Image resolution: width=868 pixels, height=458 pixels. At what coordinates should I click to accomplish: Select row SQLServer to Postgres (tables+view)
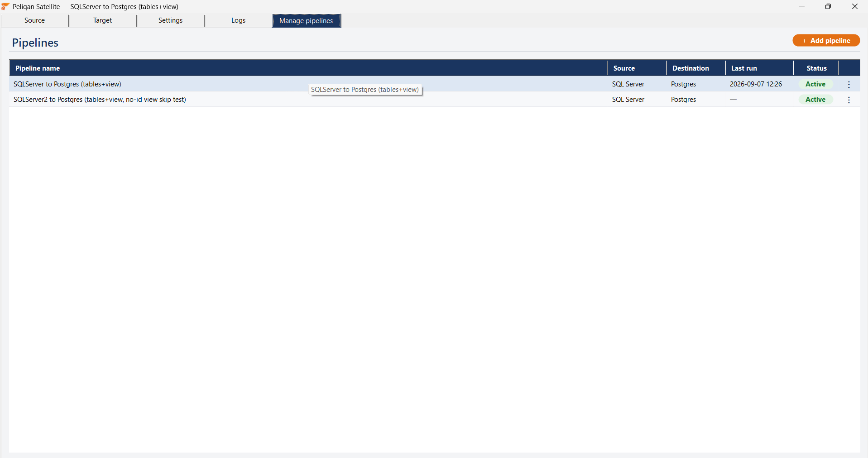point(435,84)
